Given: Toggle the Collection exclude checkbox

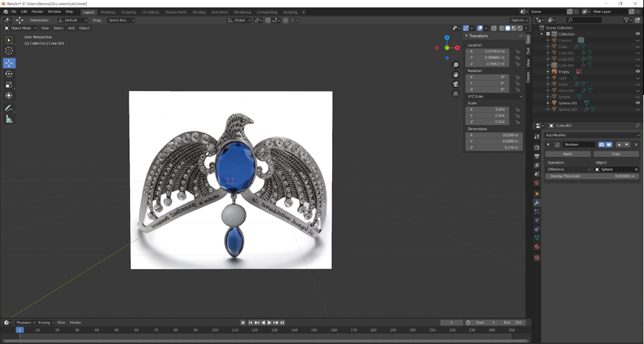Looking at the screenshot, I should [x=548, y=34].
